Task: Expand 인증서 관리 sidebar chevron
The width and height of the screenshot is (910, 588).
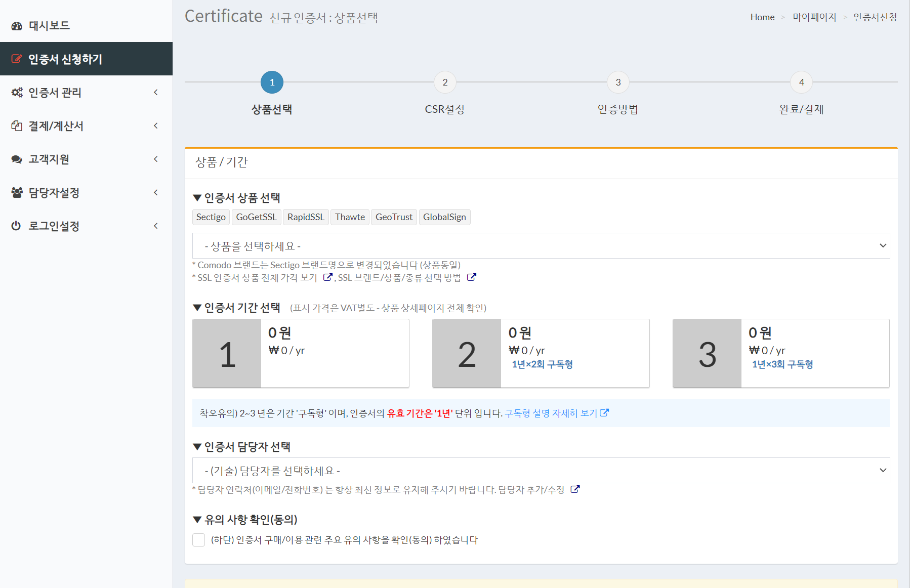Action: pos(156,92)
